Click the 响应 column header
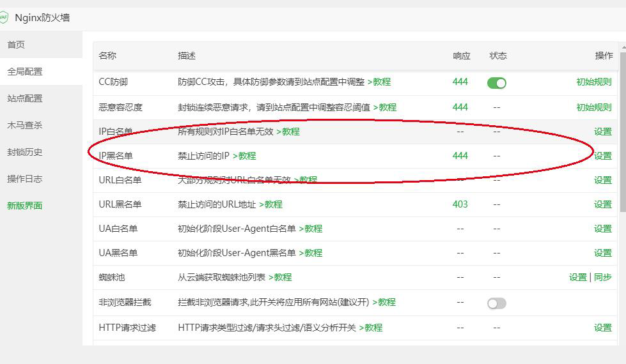 pos(462,56)
